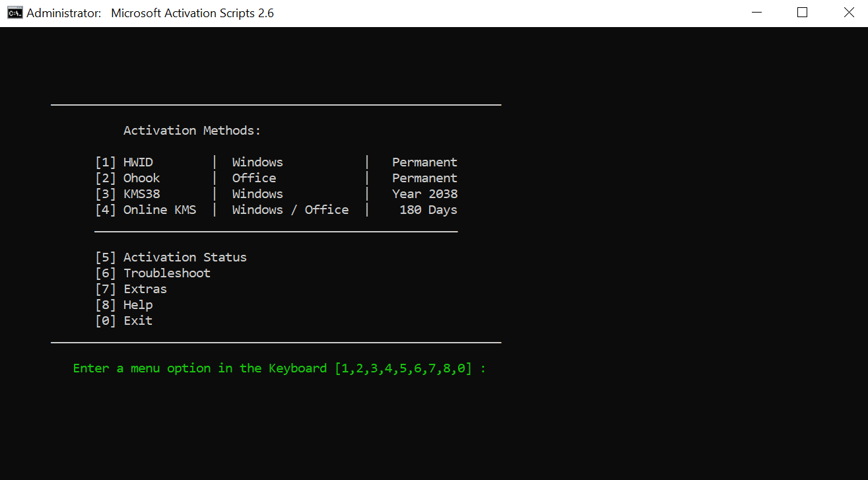Click the KMS38 menu line

141,194
